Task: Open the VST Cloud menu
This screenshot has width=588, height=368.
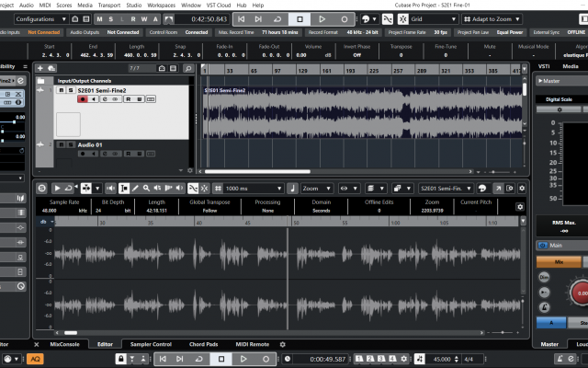Action: pyautogui.click(x=219, y=6)
